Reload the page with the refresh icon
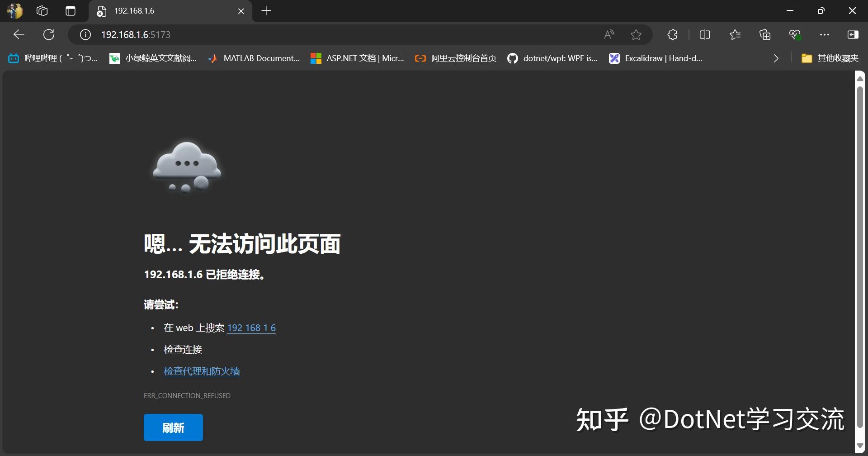The width and height of the screenshot is (868, 456). point(49,34)
